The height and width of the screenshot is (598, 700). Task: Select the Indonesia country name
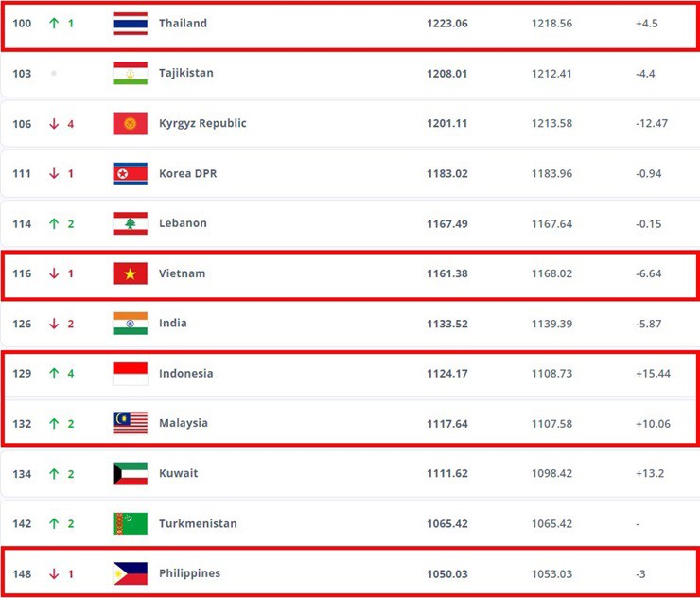185,374
